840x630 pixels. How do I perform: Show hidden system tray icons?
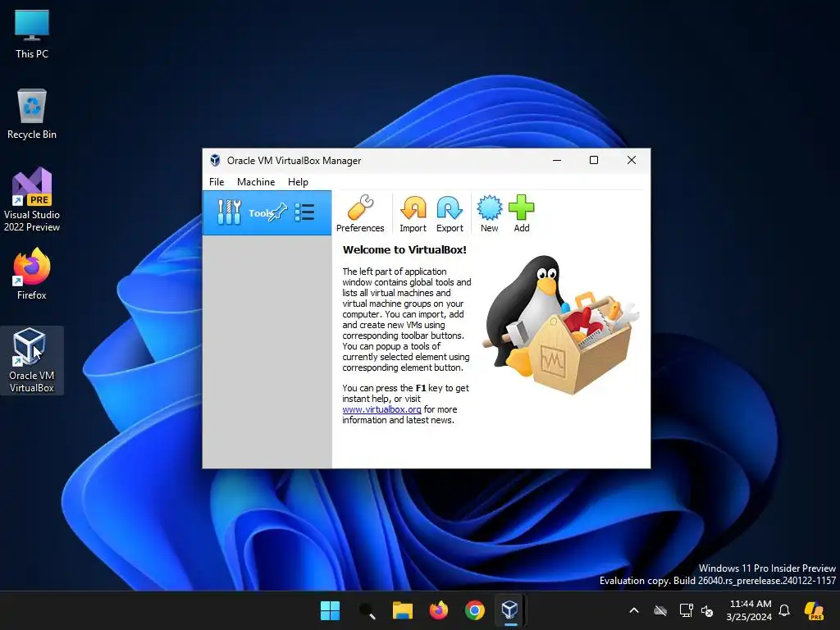point(634,610)
